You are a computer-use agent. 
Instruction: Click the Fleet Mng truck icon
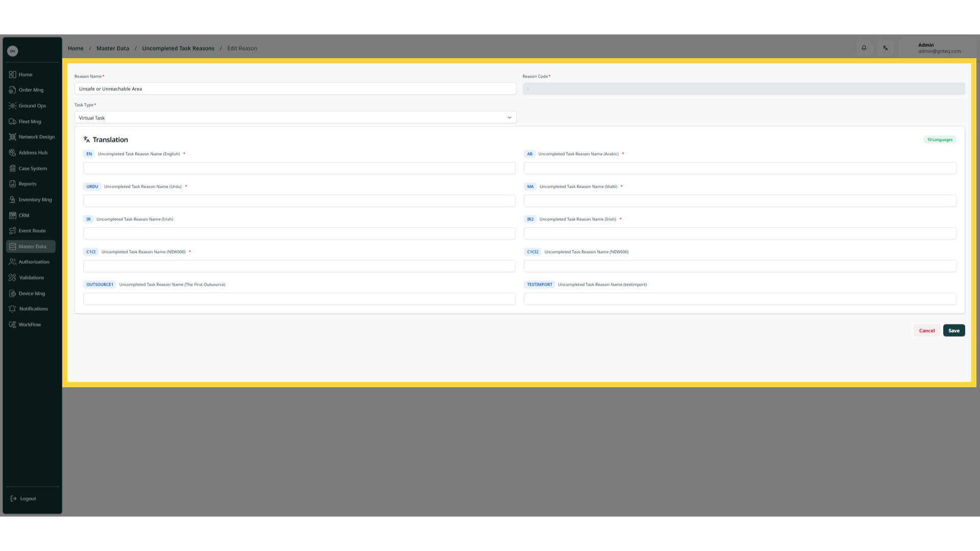12,121
